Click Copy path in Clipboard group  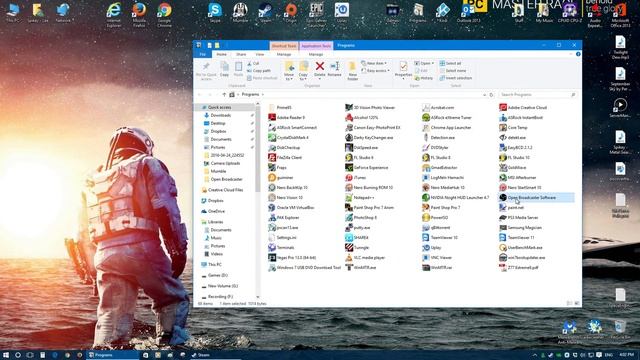pyautogui.click(x=259, y=71)
